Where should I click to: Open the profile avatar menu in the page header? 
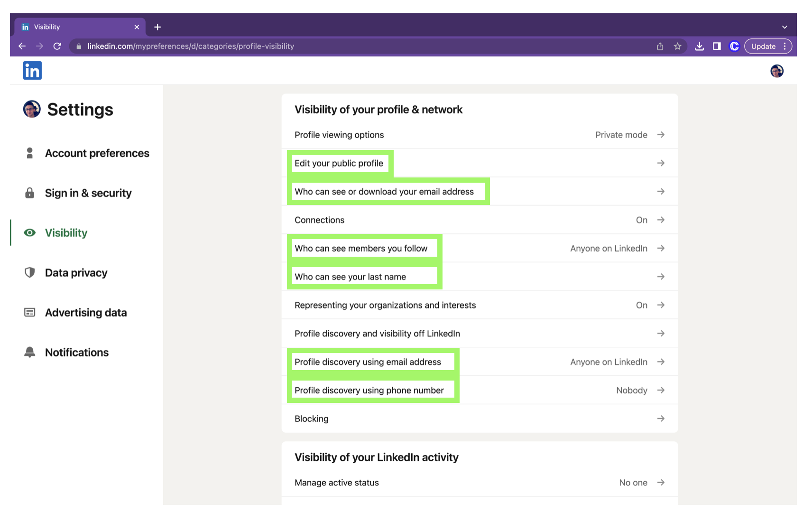pyautogui.click(x=777, y=71)
